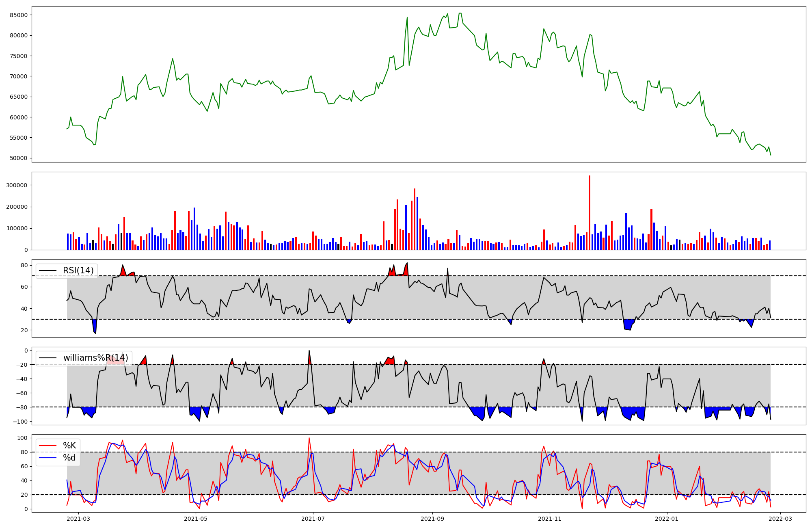Viewport: 812px width, 528px height.
Task: Click the 2021-09 x-axis date label
Action: [x=432, y=519]
